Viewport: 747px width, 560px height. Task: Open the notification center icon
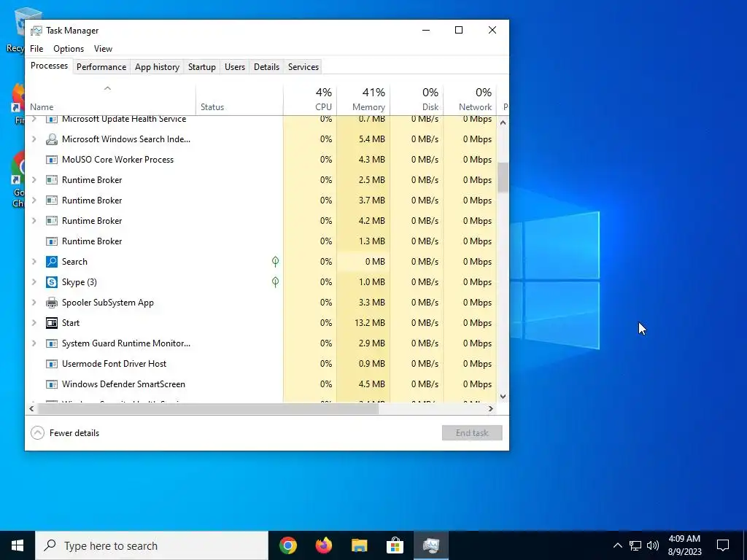(x=723, y=545)
